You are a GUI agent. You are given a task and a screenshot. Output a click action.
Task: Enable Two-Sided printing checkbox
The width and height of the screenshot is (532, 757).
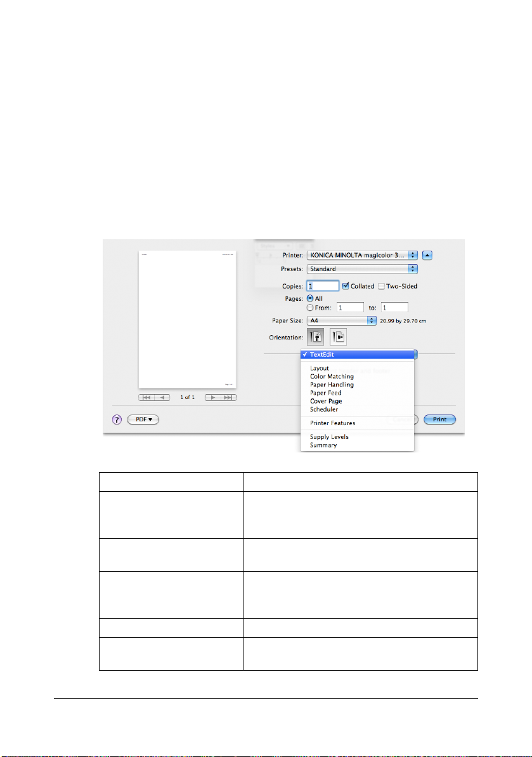pyautogui.click(x=381, y=286)
